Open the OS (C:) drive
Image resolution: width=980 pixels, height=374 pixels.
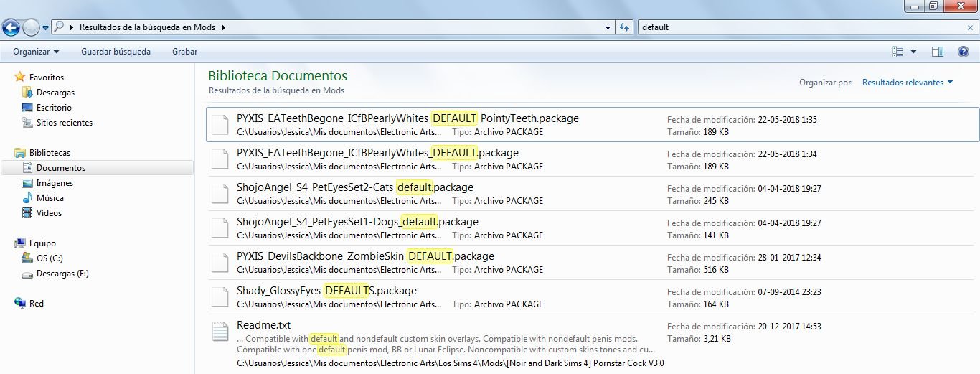50,258
